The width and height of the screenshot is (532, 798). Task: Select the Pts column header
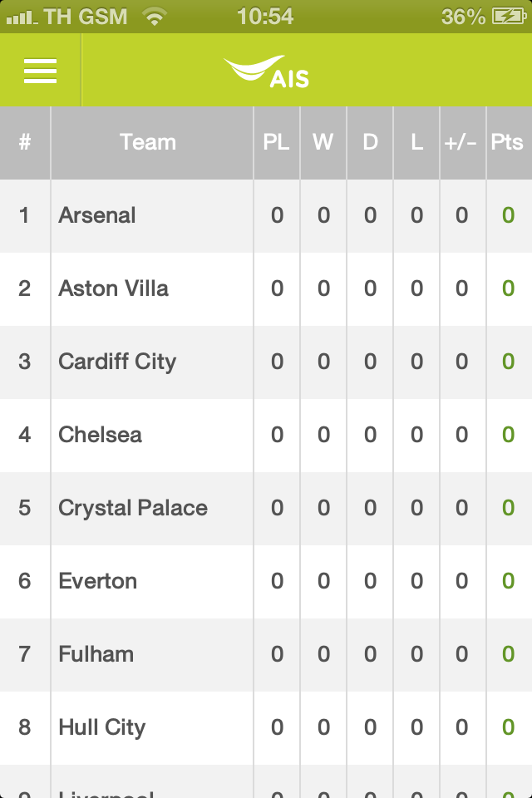pyautogui.click(x=507, y=142)
